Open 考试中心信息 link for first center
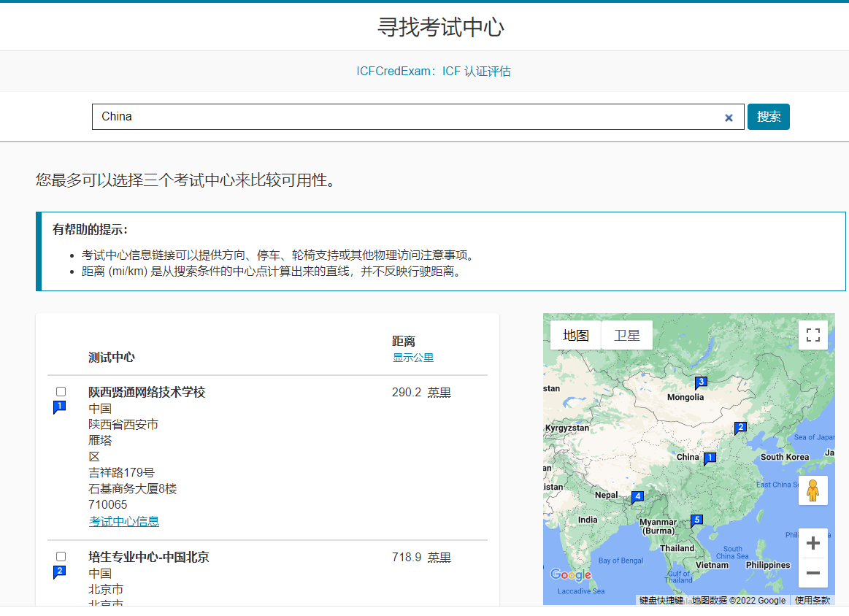Screen dimensions: 849x616 click(124, 521)
